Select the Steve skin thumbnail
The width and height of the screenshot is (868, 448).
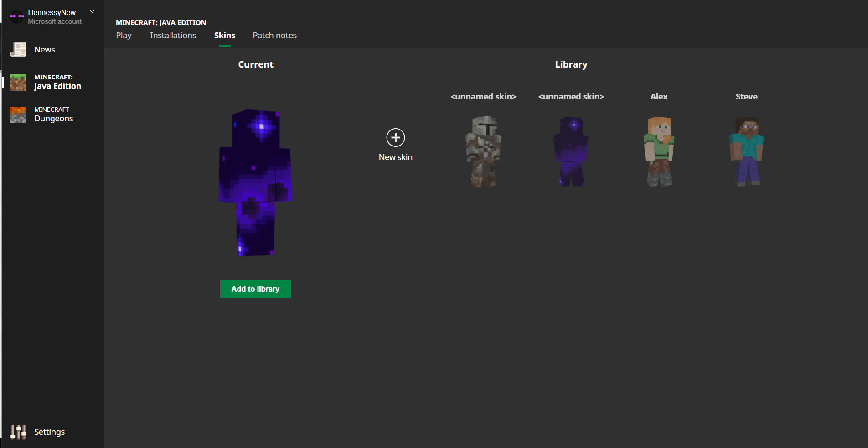[x=746, y=151]
